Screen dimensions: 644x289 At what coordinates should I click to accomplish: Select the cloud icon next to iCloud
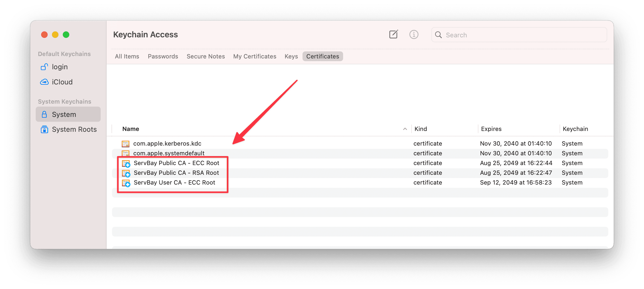pos(44,82)
